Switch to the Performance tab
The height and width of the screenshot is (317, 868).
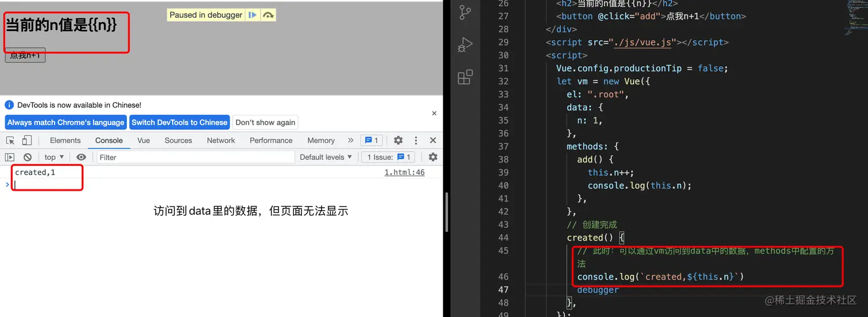[271, 140]
